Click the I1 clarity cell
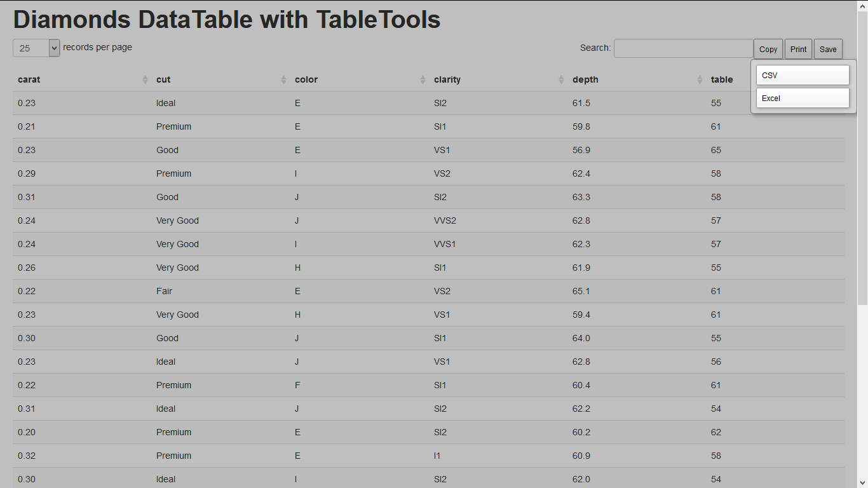Viewport: 868px width, 488px height. coord(437,456)
